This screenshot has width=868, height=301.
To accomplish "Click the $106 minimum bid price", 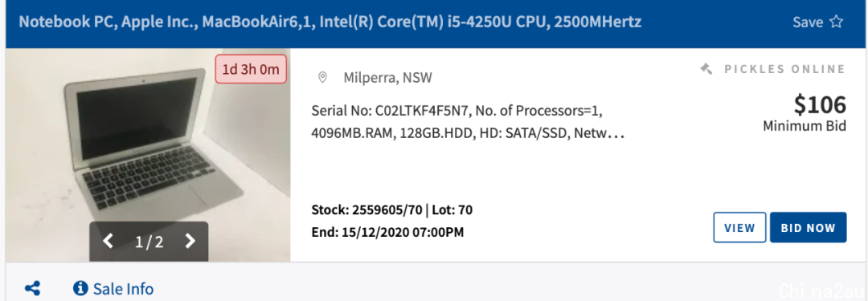I will [820, 104].
